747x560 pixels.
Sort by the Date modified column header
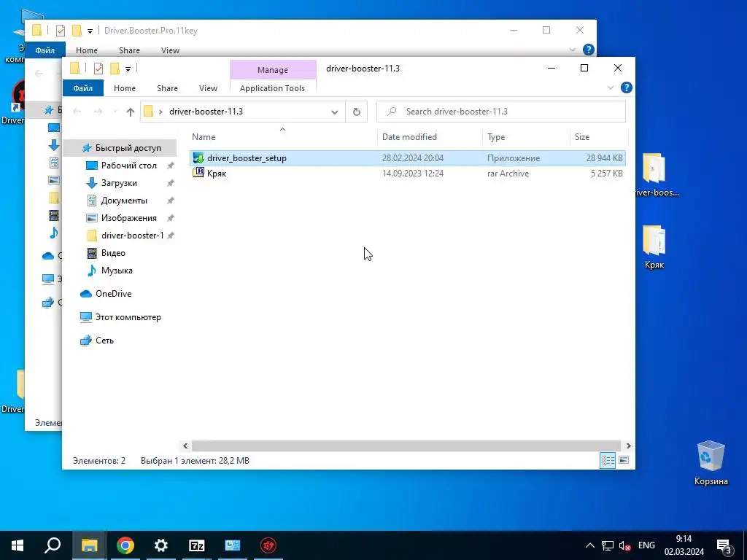tap(430, 136)
